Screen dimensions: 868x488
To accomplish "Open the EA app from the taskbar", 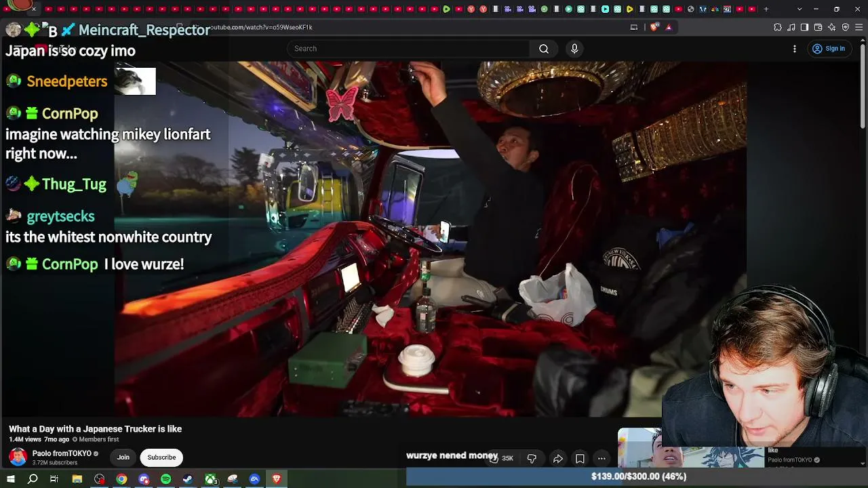I will (255, 479).
